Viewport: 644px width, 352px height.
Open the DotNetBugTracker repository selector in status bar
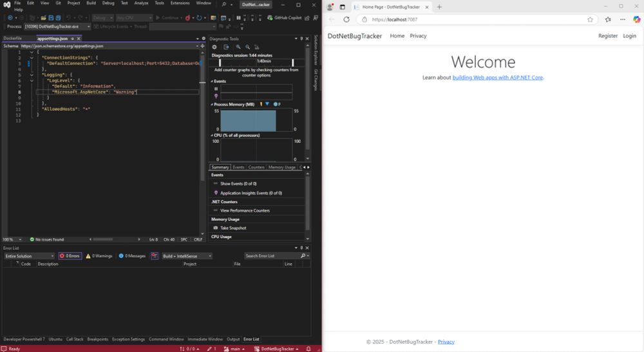[277, 349]
